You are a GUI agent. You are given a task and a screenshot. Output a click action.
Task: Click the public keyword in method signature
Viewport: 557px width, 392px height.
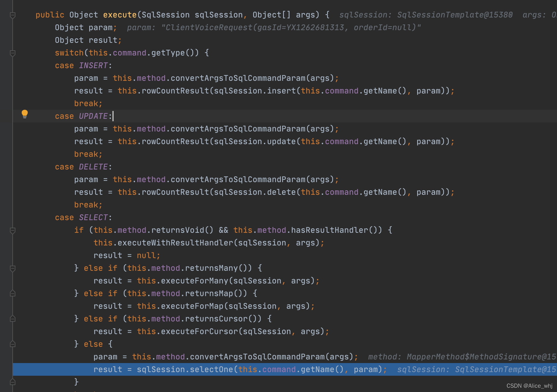pos(50,15)
